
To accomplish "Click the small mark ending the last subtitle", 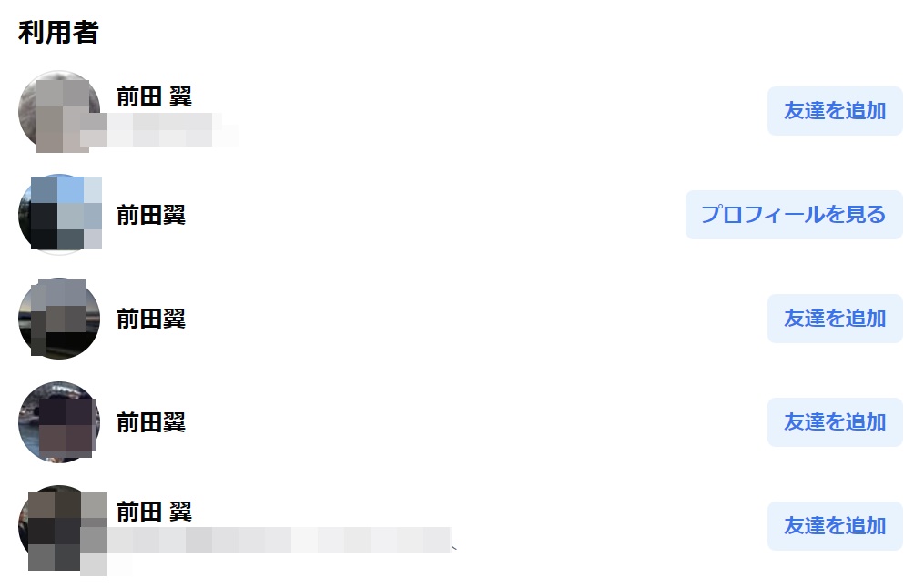I will (x=454, y=546).
